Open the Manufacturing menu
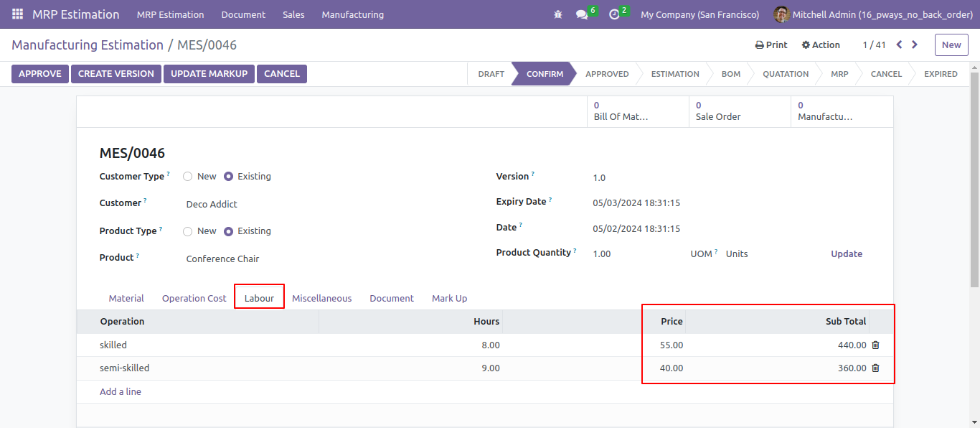980x428 pixels. coord(352,14)
